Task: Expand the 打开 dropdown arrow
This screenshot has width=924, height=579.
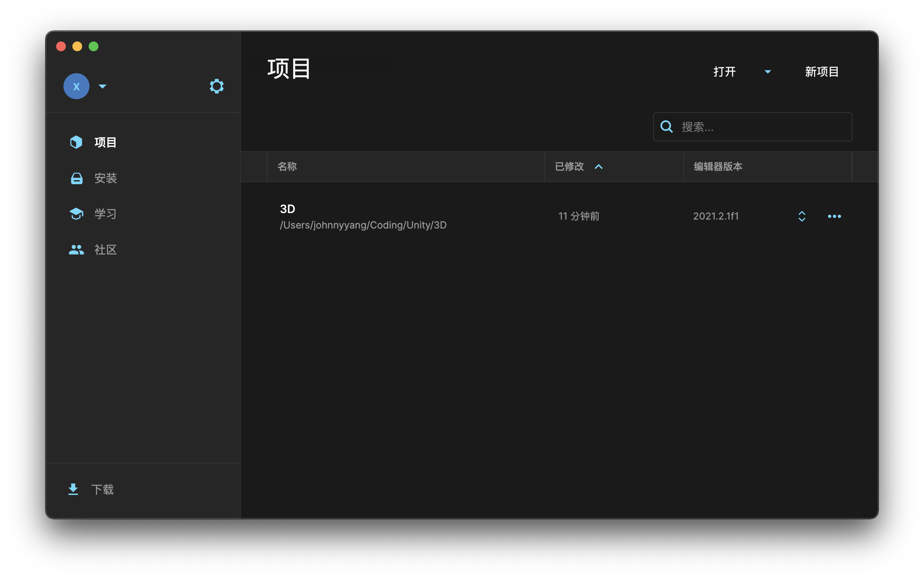Action: [767, 72]
